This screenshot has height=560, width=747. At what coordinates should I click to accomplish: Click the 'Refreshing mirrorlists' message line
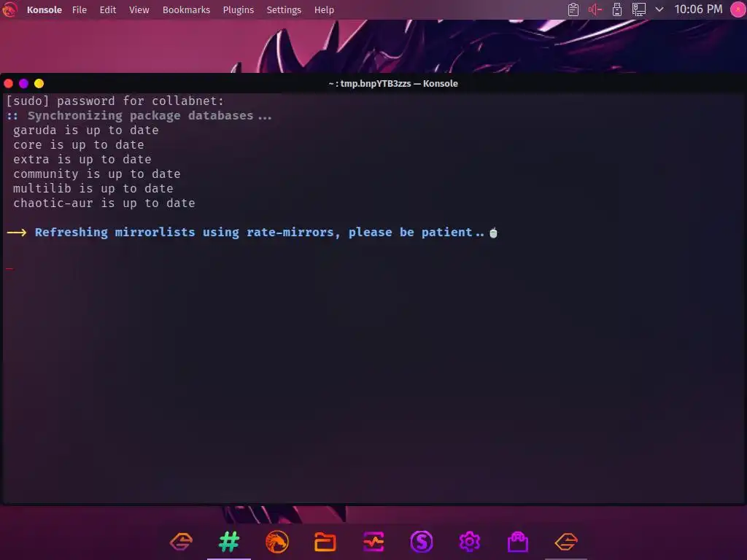tap(252, 233)
